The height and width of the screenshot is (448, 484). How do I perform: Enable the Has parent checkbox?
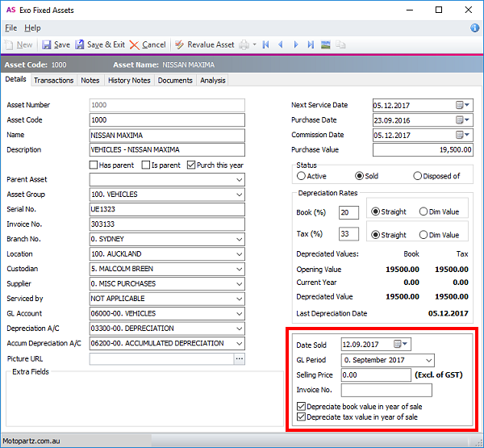pyautogui.click(x=94, y=165)
